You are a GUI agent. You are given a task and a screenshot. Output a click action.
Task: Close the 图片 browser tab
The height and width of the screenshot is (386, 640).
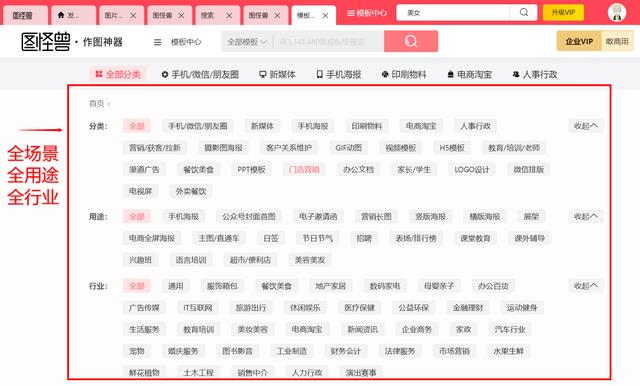[133, 16]
